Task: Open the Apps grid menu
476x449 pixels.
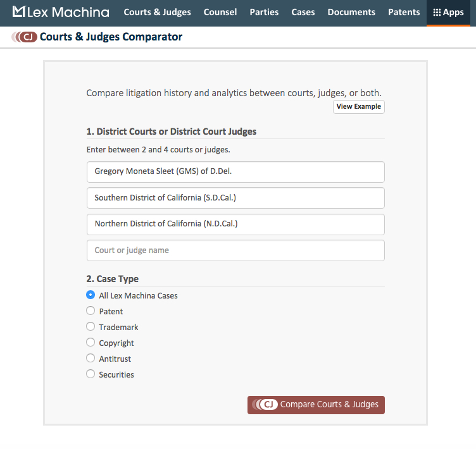Action: 448,12
